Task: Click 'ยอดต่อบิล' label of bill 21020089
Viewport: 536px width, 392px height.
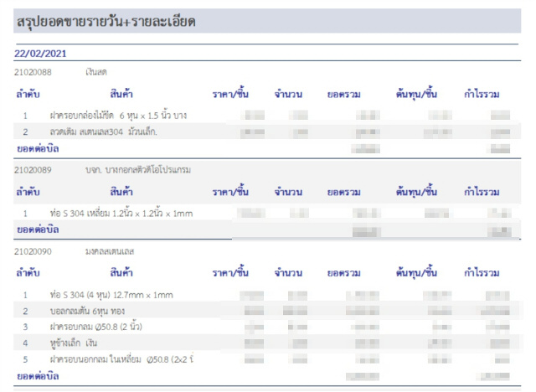Action: point(38,230)
